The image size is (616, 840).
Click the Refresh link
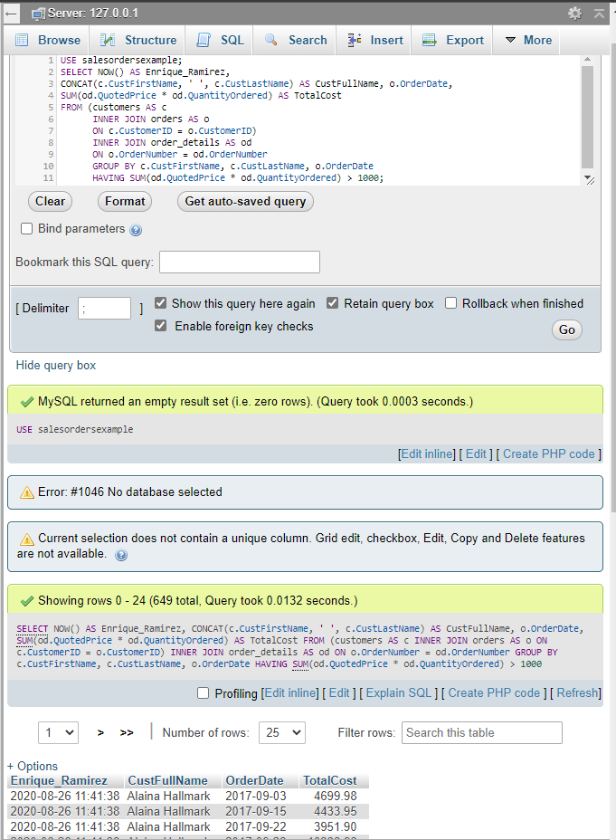tap(577, 693)
